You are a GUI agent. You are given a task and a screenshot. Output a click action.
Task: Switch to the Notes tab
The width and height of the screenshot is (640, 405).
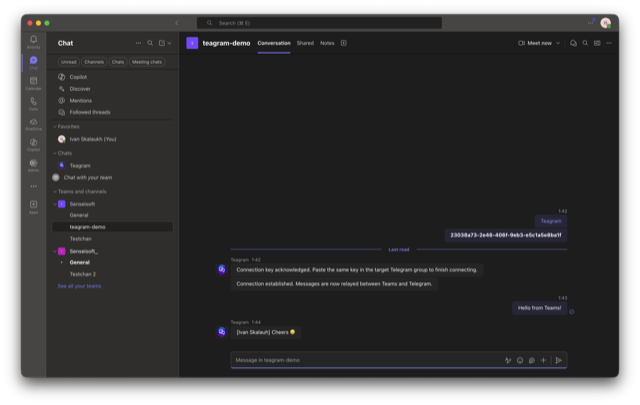(x=327, y=43)
